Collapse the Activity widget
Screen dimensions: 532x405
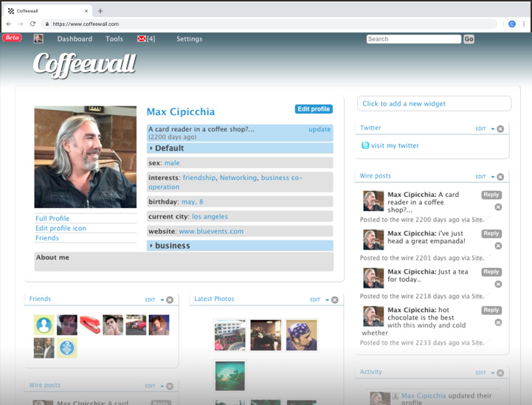tap(492, 373)
